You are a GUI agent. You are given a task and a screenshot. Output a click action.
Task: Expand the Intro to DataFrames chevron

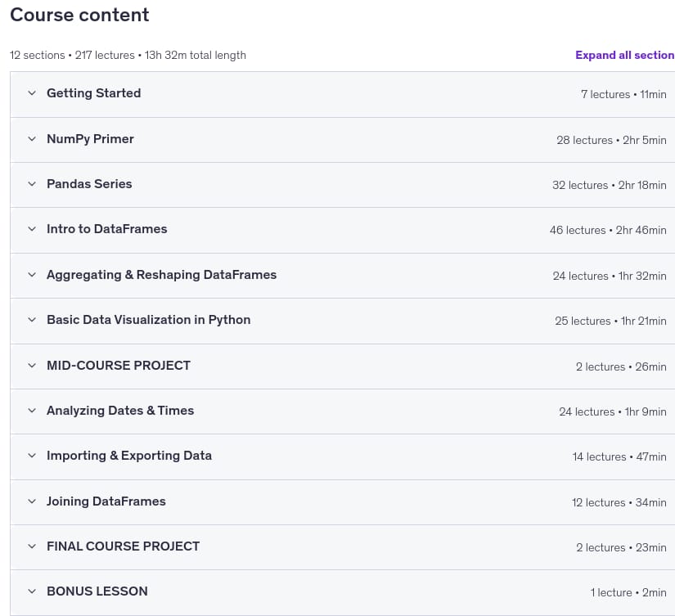32,228
